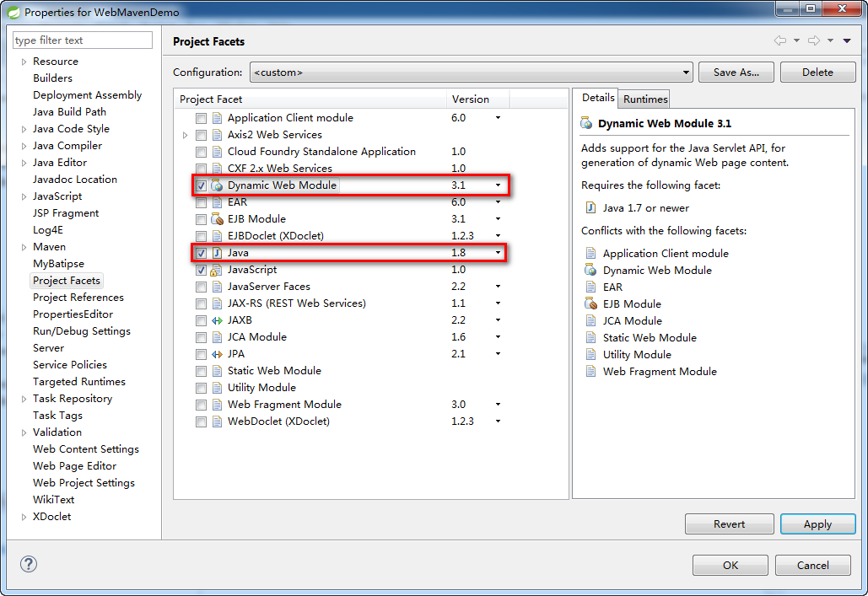Open the view menu triangle at top right
Image resolution: width=868 pixels, height=596 pixels.
click(x=847, y=40)
